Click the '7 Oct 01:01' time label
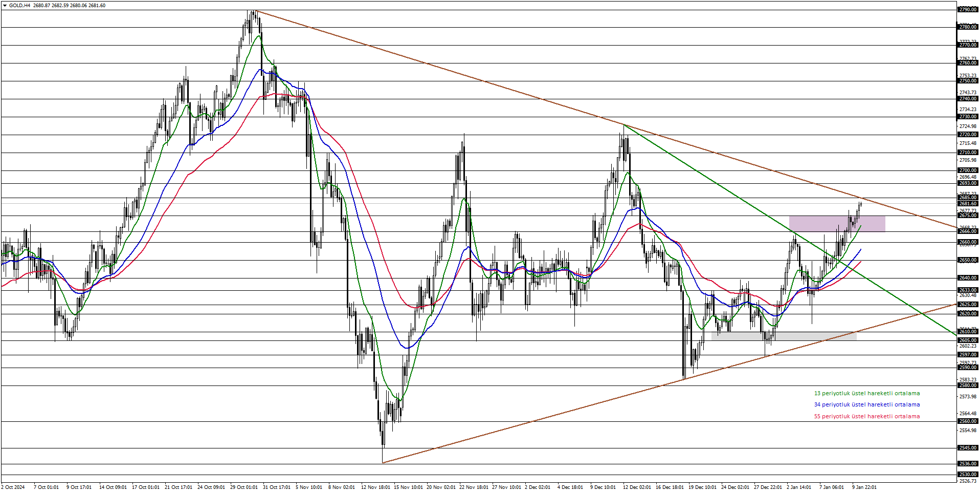Screen dimensions: 980x493 46,487
